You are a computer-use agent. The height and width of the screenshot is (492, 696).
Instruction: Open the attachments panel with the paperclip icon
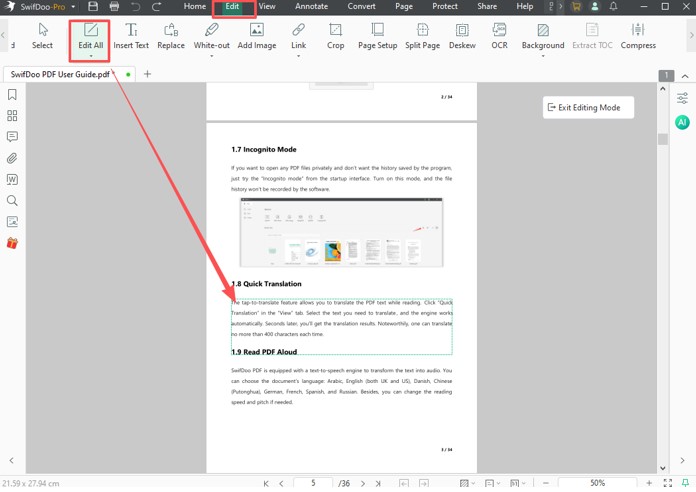(x=12, y=158)
